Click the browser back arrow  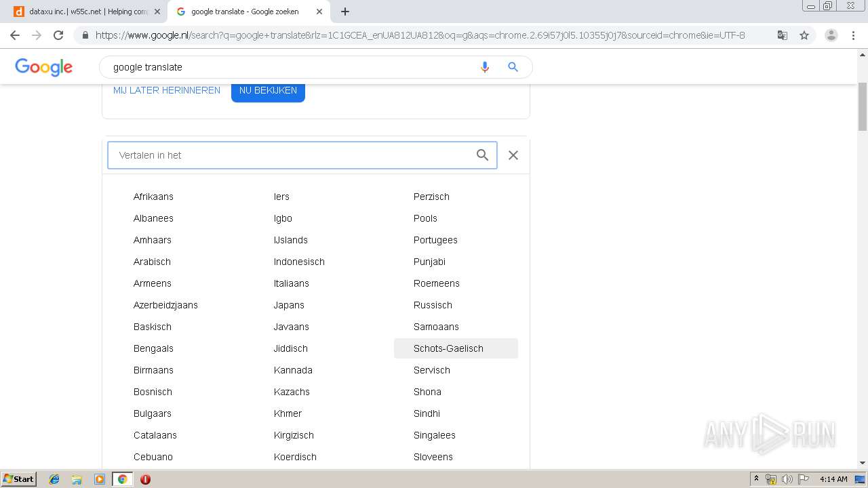(x=15, y=35)
